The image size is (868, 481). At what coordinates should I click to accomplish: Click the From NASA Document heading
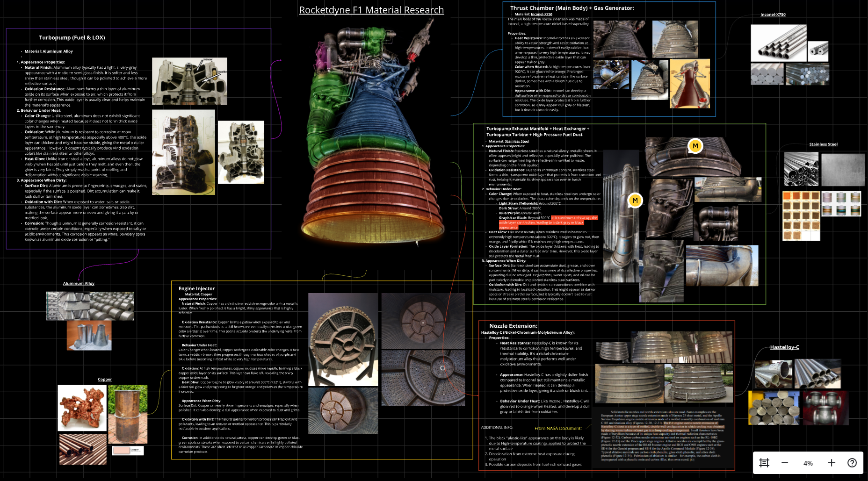pos(558,428)
